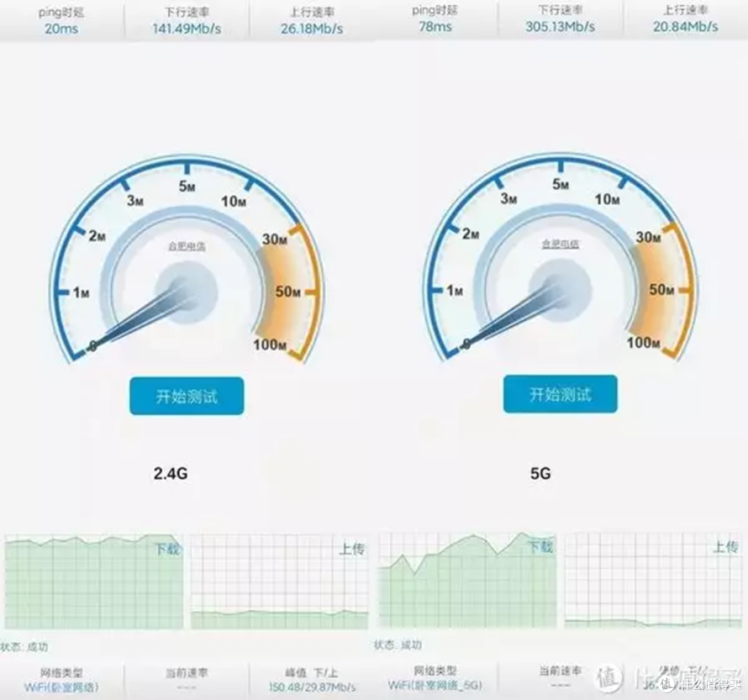Click the 2.4G ping时延 20ms stat

point(62,21)
